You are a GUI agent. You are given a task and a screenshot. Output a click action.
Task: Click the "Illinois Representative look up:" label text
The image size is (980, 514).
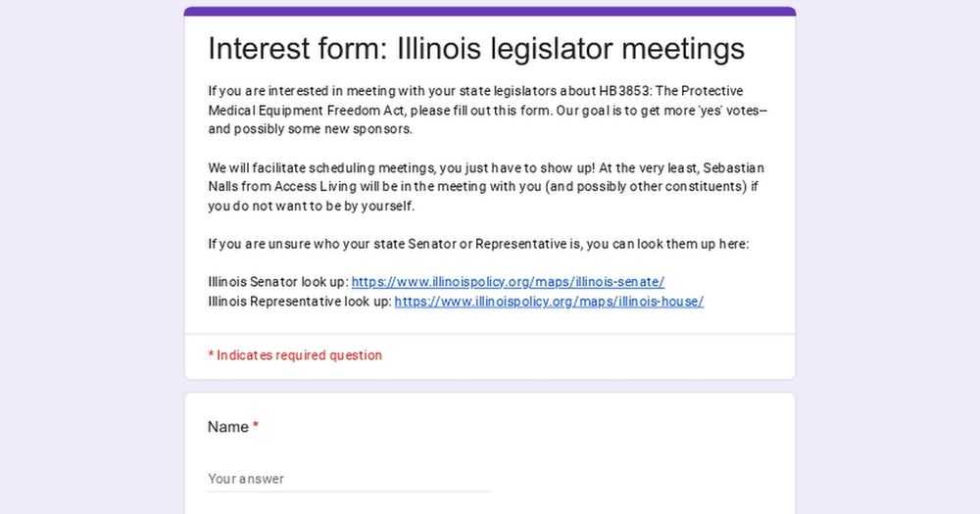[x=300, y=302]
